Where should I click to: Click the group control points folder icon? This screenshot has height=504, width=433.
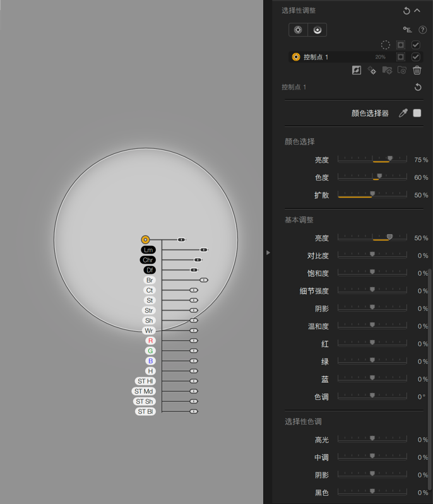(387, 70)
